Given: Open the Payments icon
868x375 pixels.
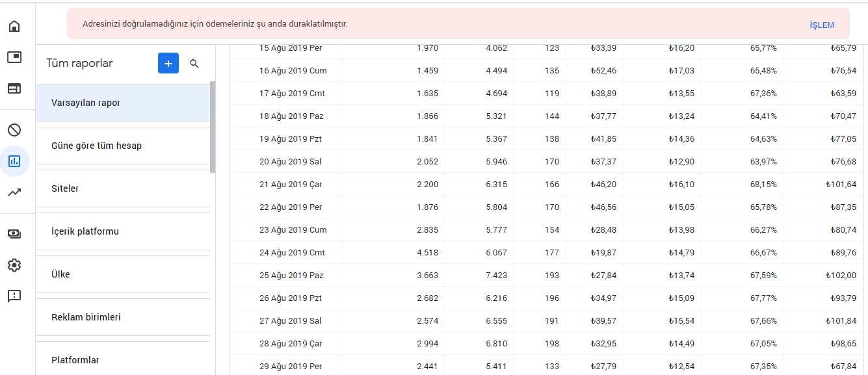Looking at the screenshot, I should coord(14,234).
